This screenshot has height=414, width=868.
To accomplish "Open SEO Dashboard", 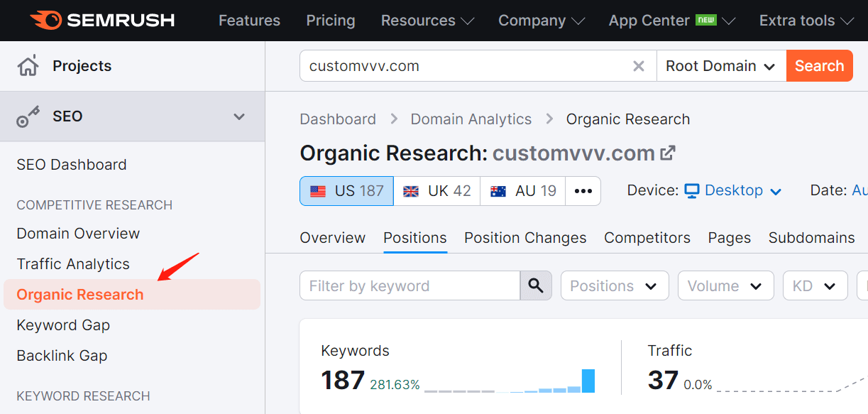I will click(x=72, y=165).
